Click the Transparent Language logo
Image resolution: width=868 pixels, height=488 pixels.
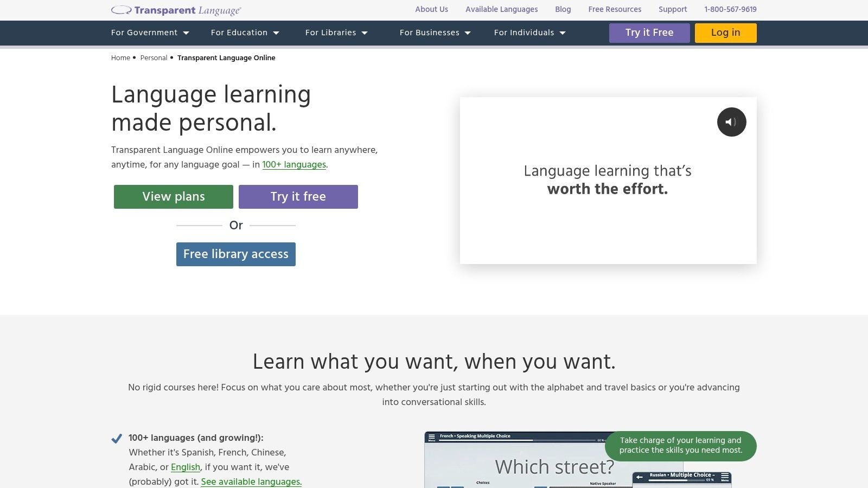tap(176, 10)
